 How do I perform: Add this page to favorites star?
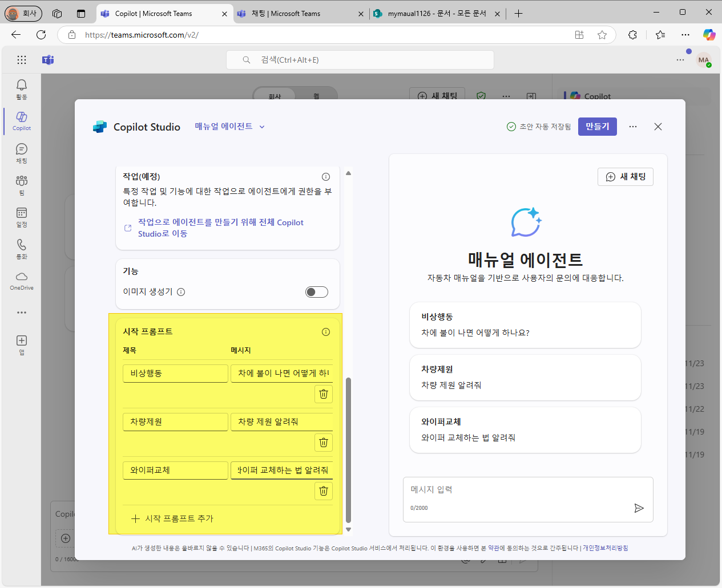coord(602,35)
